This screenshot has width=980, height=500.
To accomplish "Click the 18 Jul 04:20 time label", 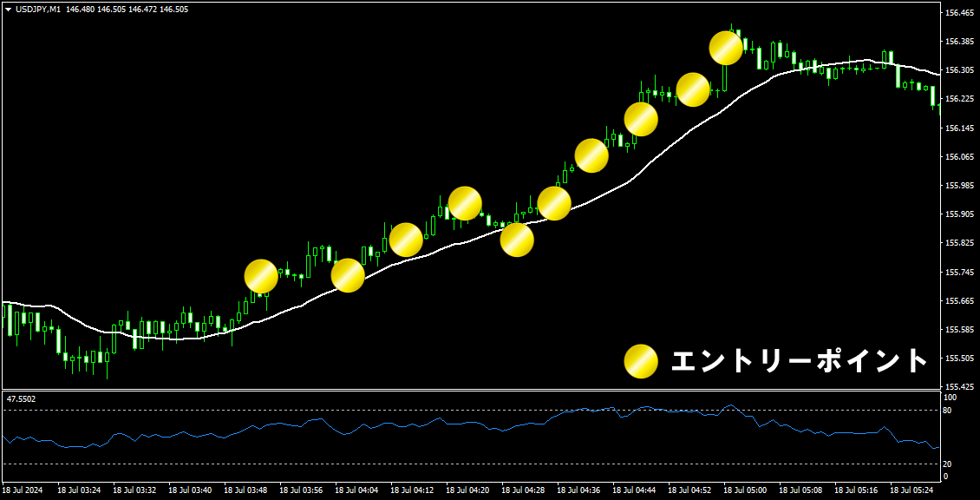I will coord(468,490).
